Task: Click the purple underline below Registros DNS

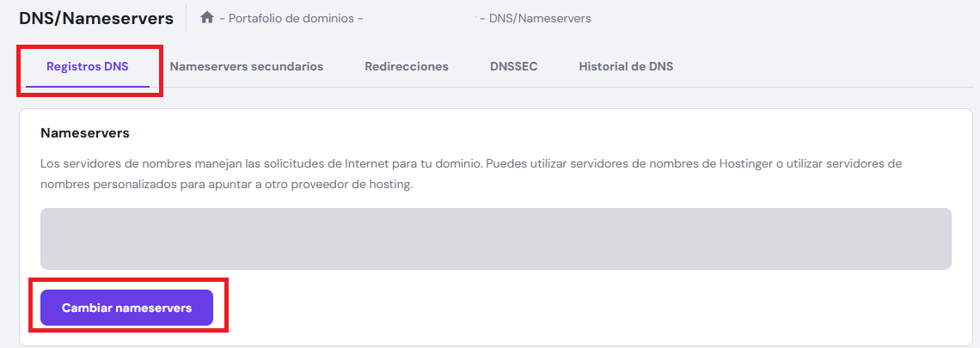Action: pyautogui.click(x=88, y=87)
